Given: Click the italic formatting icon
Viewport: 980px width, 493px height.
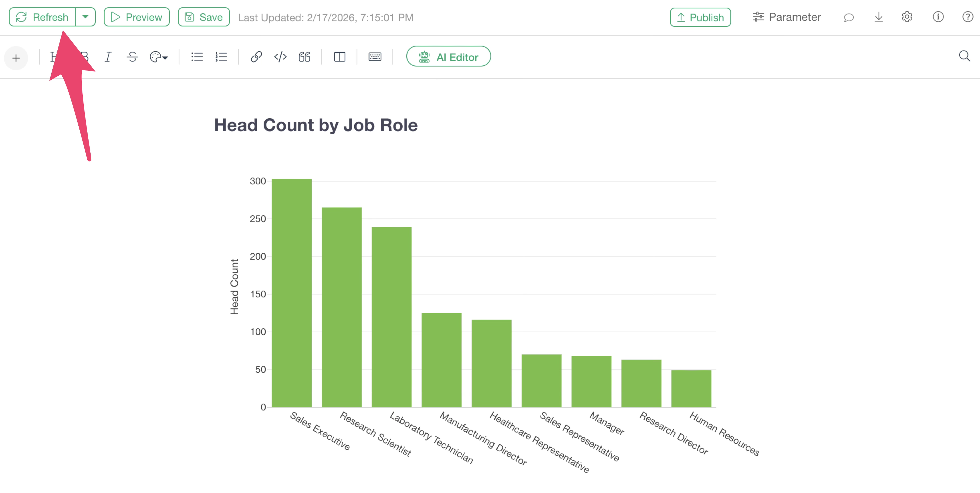Looking at the screenshot, I should coord(108,57).
